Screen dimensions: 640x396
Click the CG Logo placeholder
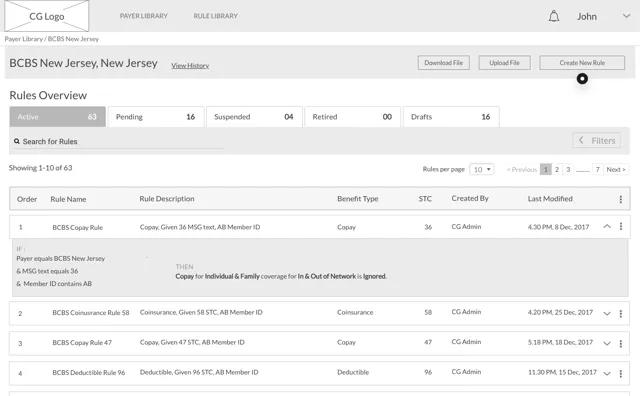click(47, 16)
